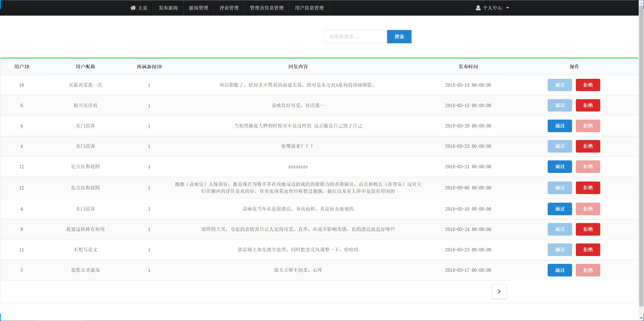The height and width of the screenshot is (321, 644).
Task: Click the right page scrollbar
Action: (642, 160)
